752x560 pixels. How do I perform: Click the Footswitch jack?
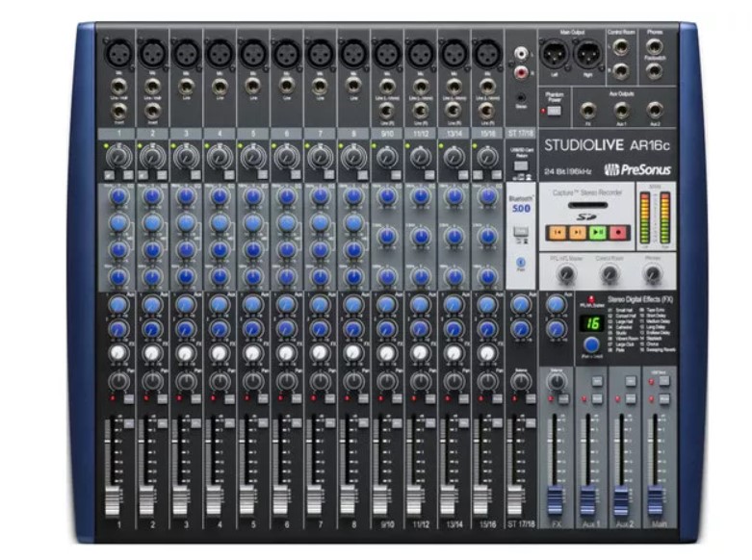tap(654, 71)
